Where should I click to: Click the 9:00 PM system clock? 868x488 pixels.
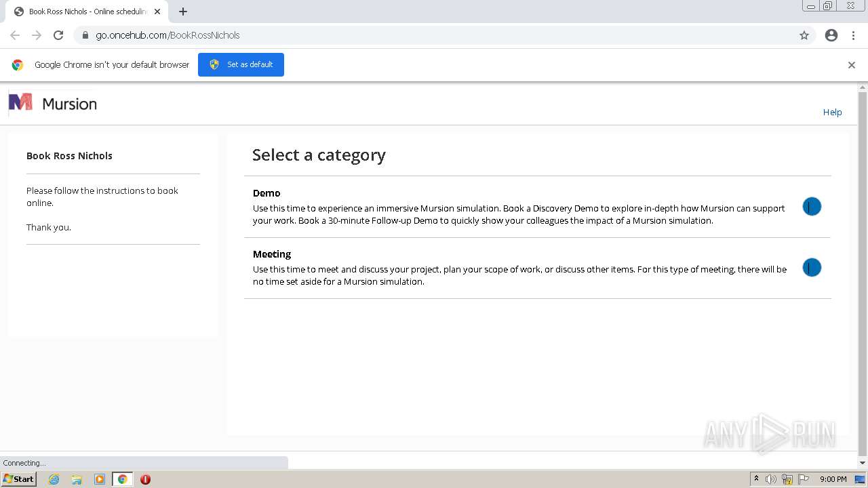click(833, 479)
